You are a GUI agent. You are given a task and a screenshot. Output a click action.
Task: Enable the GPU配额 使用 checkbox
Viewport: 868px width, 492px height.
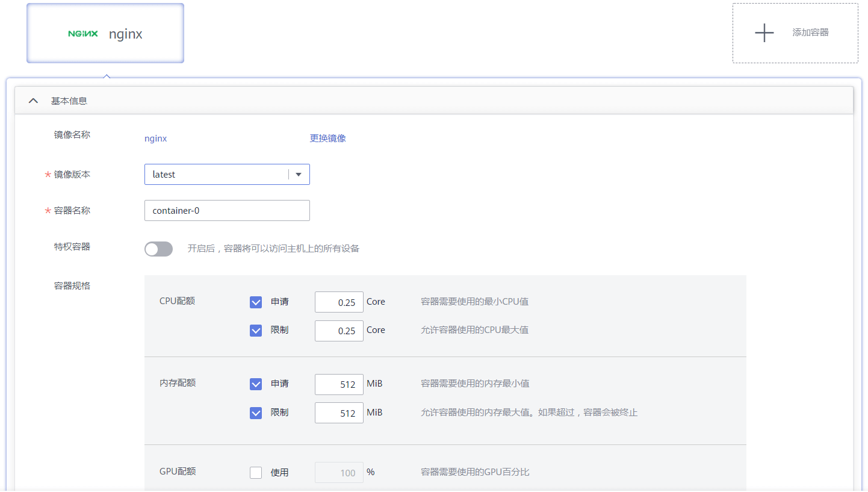click(x=256, y=473)
